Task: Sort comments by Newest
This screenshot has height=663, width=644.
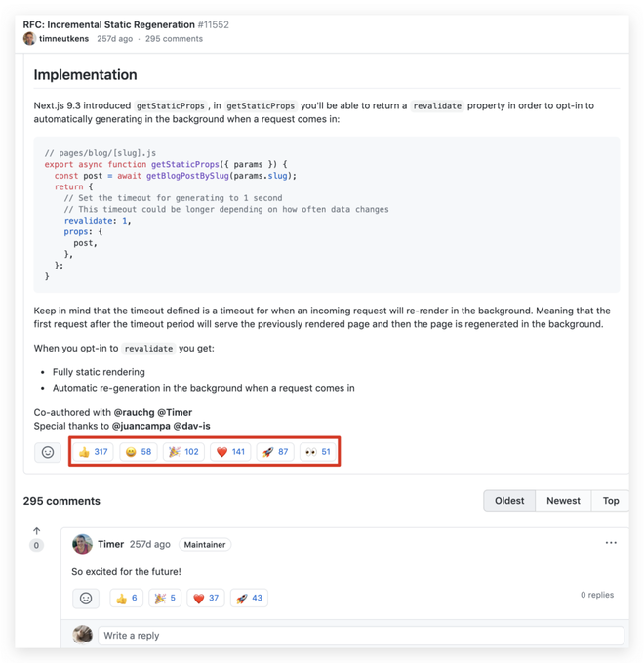Action: pyautogui.click(x=563, y=501)
